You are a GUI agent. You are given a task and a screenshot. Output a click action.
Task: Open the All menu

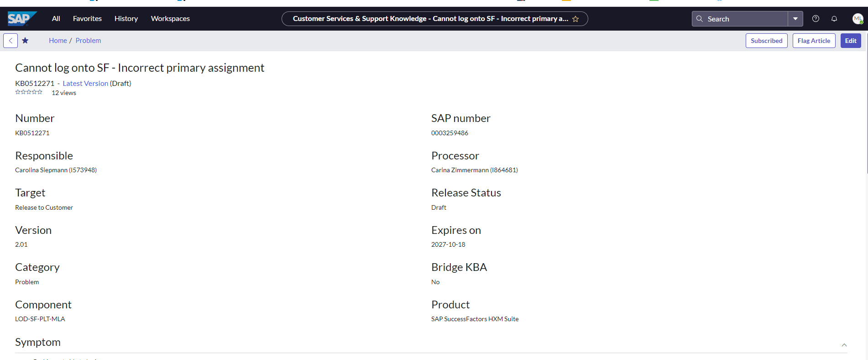(x=56, y=19)
